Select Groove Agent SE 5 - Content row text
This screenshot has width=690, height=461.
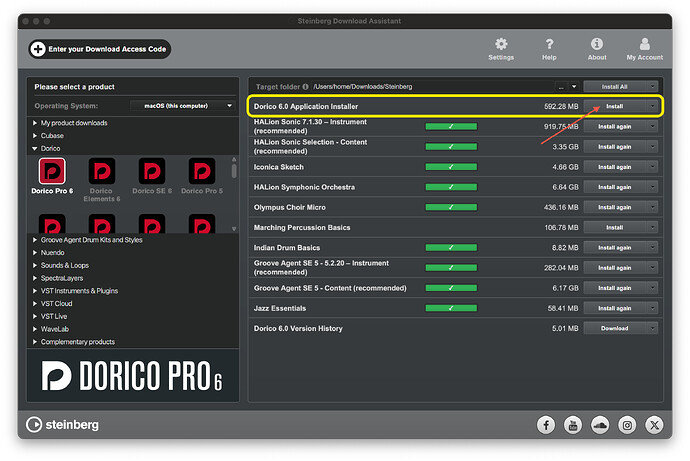click(330, 288)
